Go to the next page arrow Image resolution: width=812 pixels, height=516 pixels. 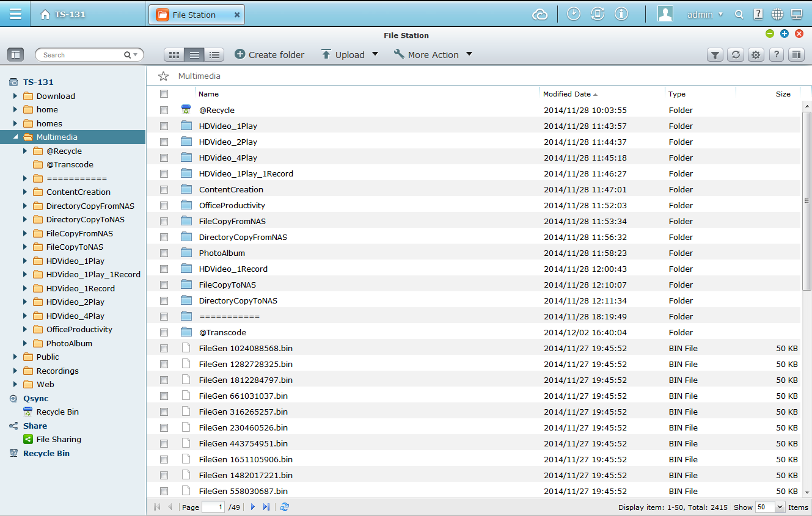click(253, 507)
